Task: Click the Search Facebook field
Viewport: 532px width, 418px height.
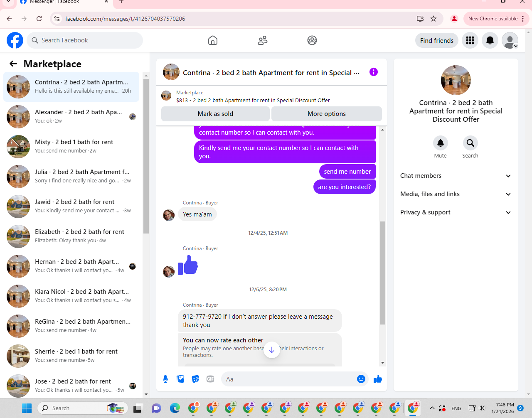Action: click(x=85, y=40)
